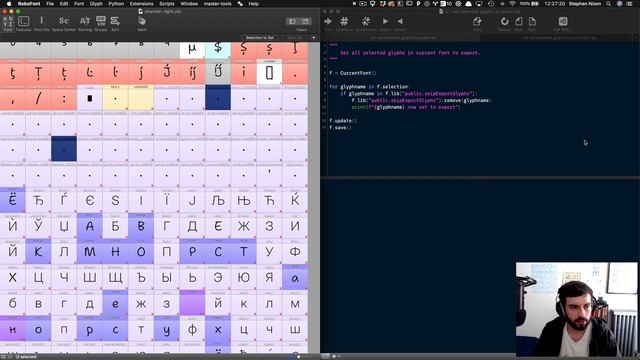Screen dimensions: 640x360
Task: Select the Cyrillic Ю glyph cell
Action: pyautogui.click(x=243, y=277)
